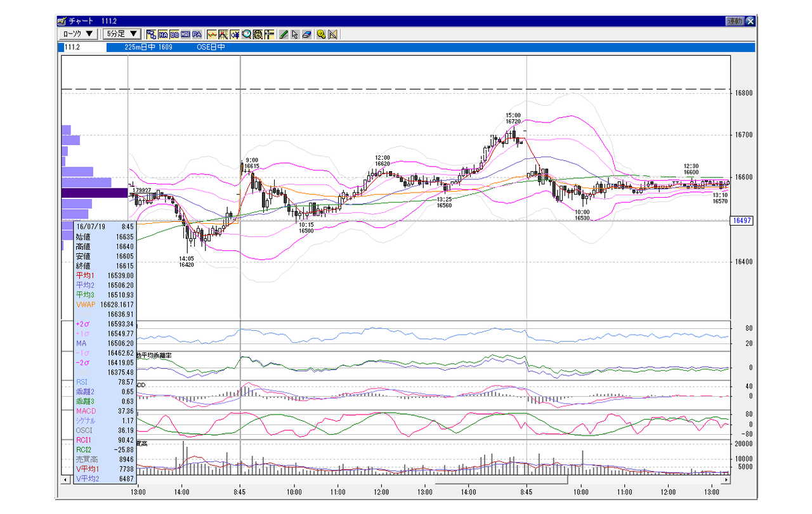Click the 16497 current price tag
The height and width of the screenshot is (514, 812).
tap(741, 221)
